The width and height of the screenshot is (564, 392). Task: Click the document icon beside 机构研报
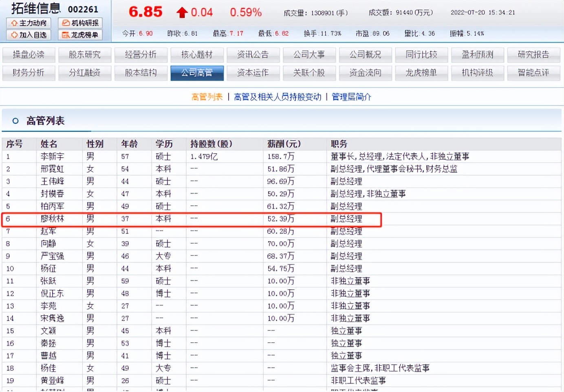click(66, 23)
